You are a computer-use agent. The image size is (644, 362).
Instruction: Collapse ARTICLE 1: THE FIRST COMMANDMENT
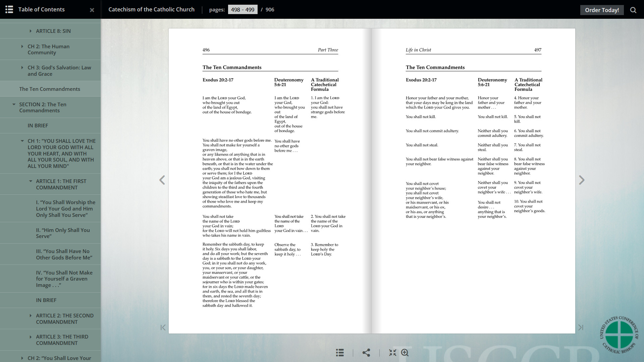pos(31,181)
